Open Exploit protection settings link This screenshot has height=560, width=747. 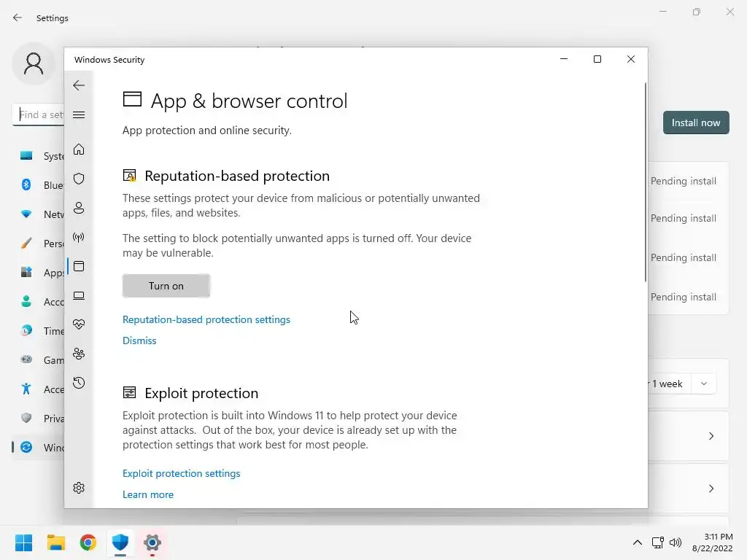coord(181,473)
